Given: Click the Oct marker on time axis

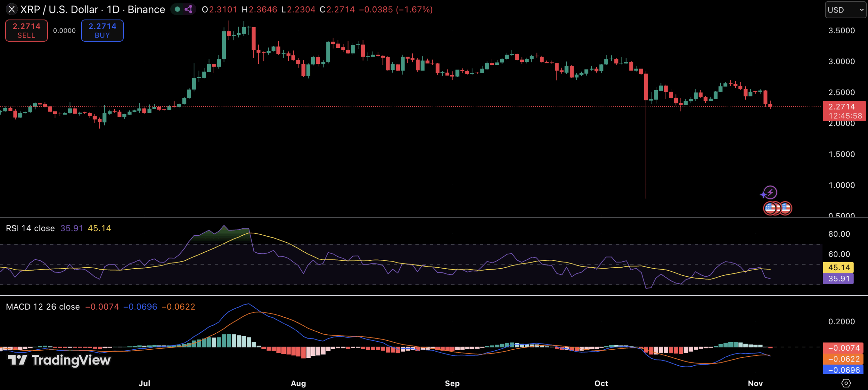Looking at the screenshot, I should 601,383.
